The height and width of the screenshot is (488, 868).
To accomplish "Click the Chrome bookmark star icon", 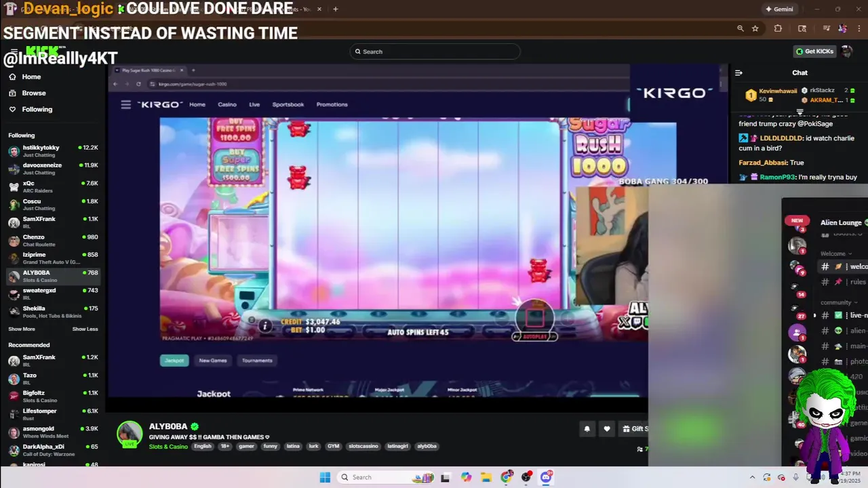I will coord(755,28).
